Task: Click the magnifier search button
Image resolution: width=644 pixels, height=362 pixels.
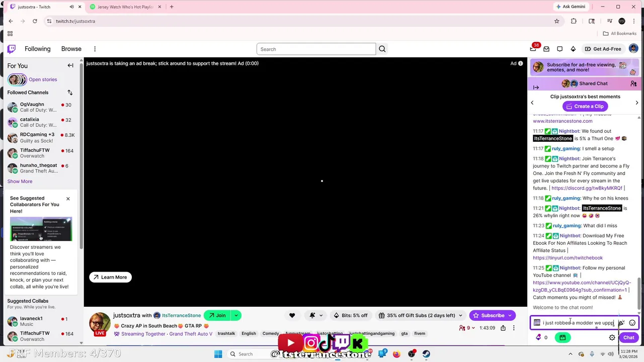Action: 382,49
